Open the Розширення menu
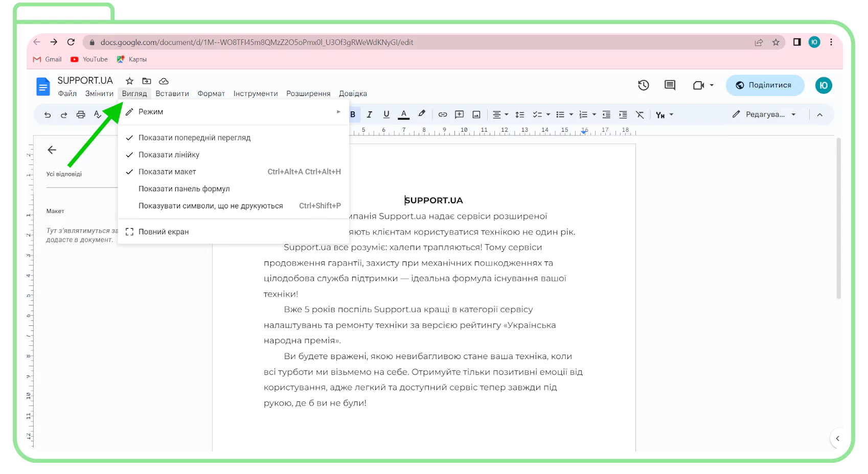This screenshot has height=474, width=868. tap(308, 93)
